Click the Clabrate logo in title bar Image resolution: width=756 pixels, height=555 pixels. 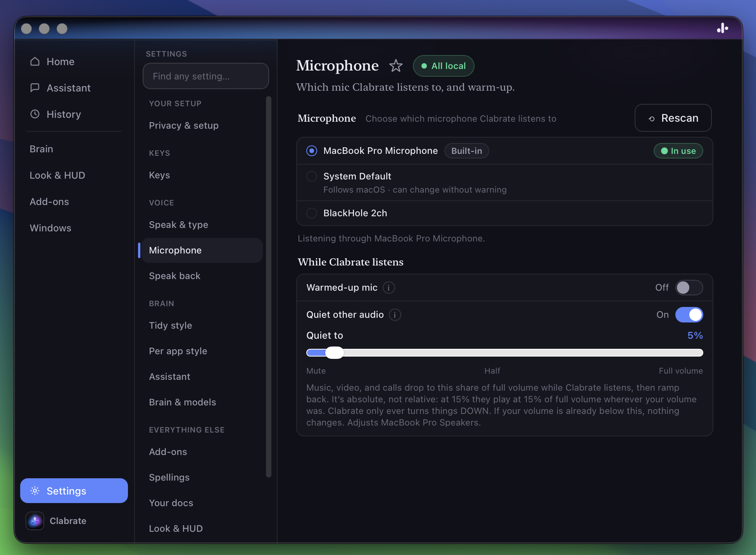722,28
